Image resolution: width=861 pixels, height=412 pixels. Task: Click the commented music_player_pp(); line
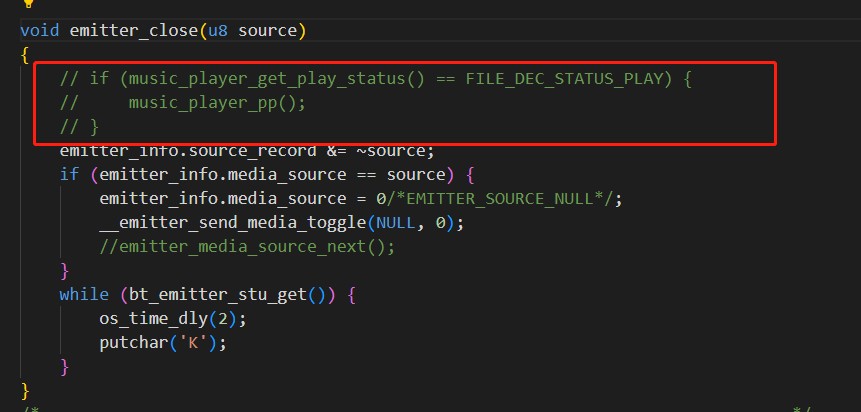217,103
